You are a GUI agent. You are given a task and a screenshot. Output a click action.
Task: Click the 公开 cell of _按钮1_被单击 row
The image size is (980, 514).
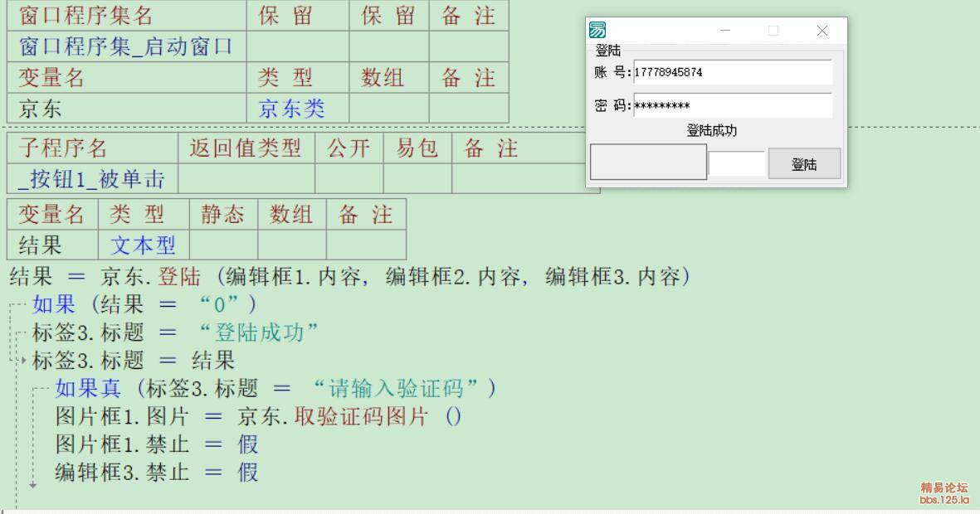tap(349, 179)
